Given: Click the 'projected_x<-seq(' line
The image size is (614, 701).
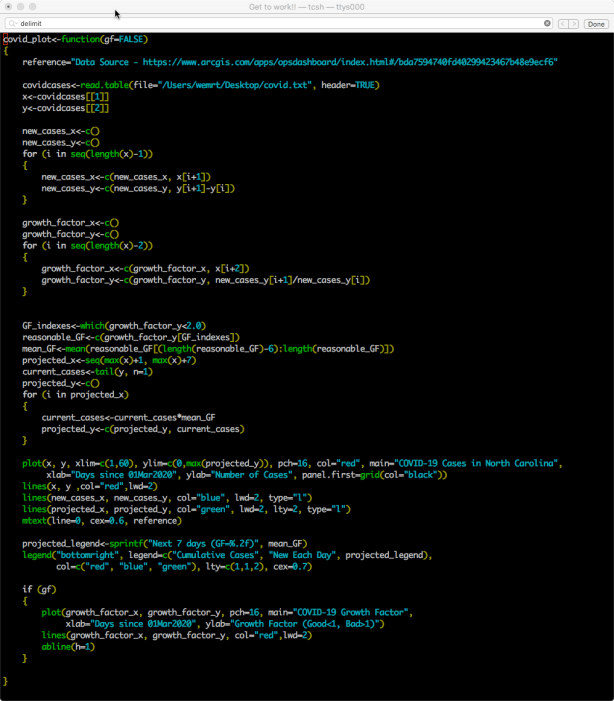Looking at the screenshot, I should (109, 360).
